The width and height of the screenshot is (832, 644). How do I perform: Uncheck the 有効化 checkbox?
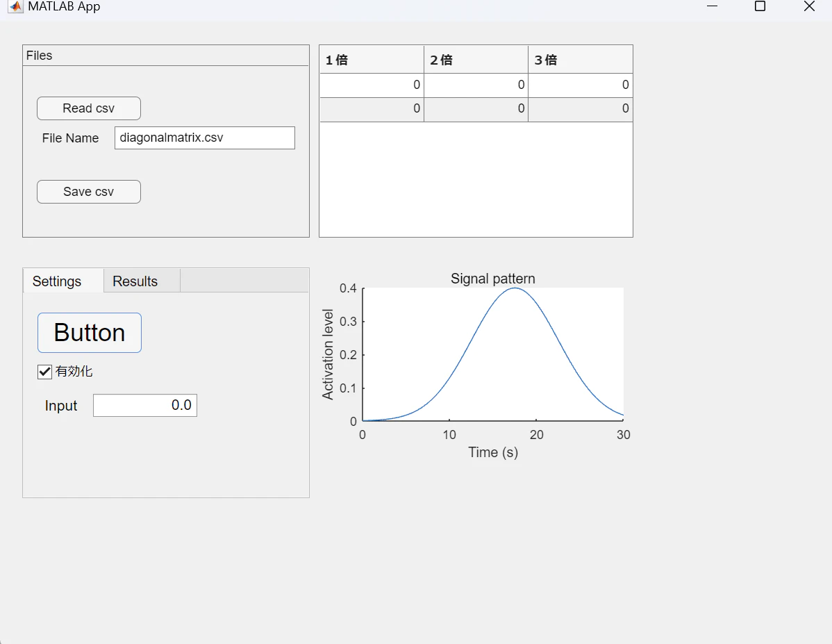(44, 372)
